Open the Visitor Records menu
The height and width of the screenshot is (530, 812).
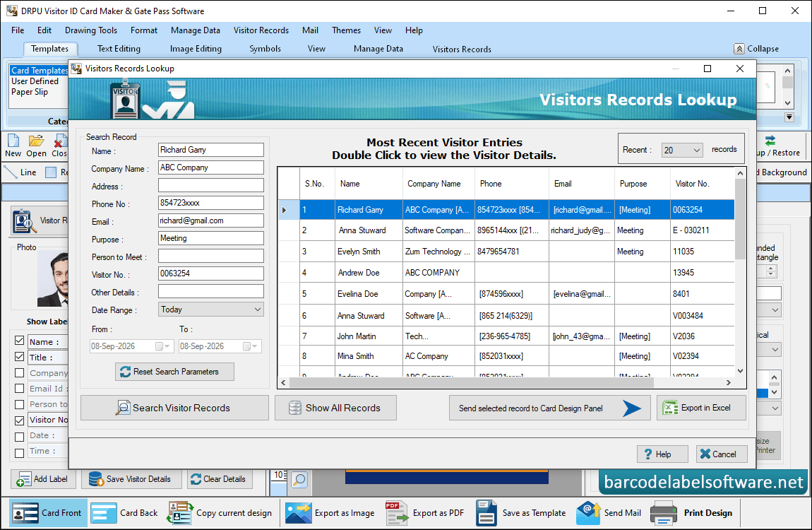(261, 30)
